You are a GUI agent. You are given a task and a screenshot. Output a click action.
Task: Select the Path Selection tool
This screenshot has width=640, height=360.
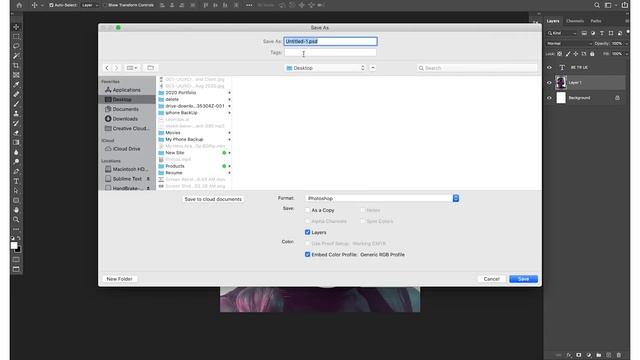[x=16, y=191]
